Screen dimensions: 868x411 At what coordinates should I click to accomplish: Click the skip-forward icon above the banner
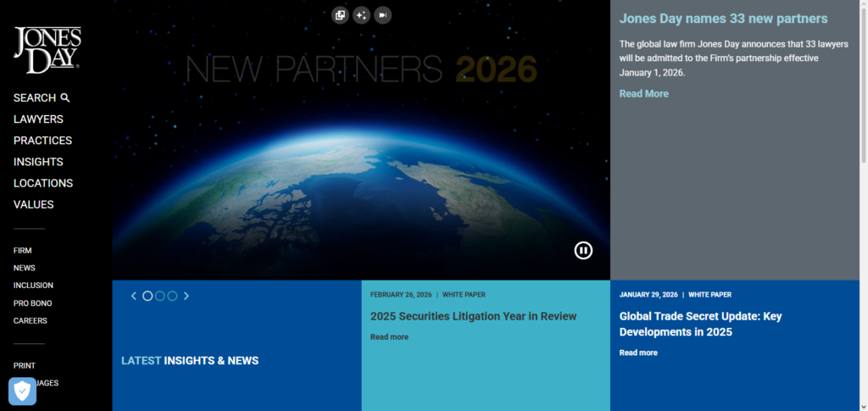pyautogui.click(x=382, y=15)
